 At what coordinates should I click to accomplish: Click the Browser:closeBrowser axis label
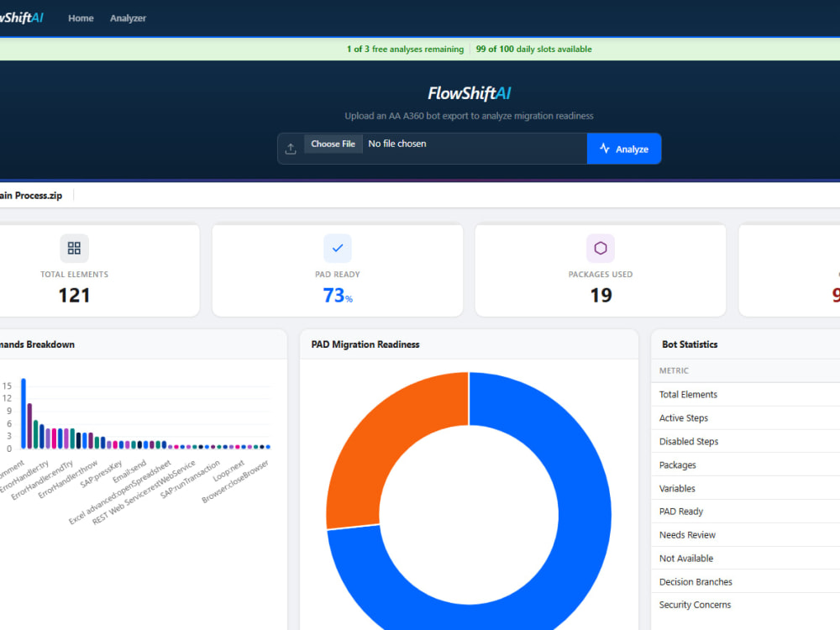coord(235,481)
